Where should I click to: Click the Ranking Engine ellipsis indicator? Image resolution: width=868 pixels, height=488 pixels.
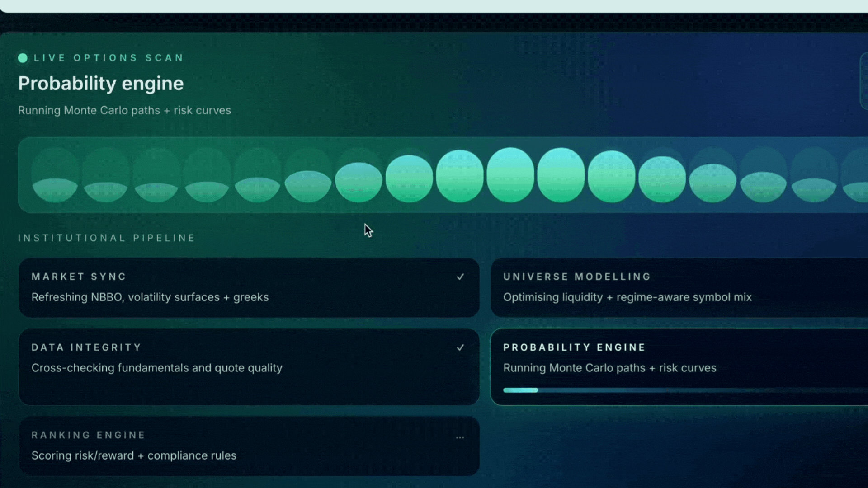click(x=460, y=437)
